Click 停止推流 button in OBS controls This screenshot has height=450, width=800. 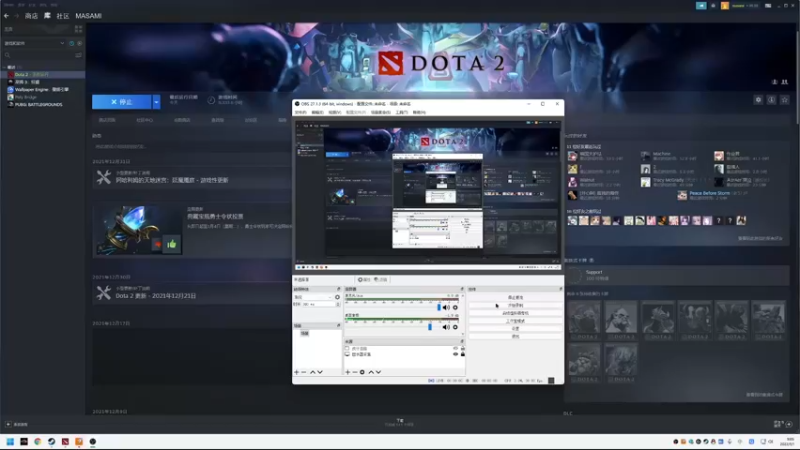coord(515,297)
